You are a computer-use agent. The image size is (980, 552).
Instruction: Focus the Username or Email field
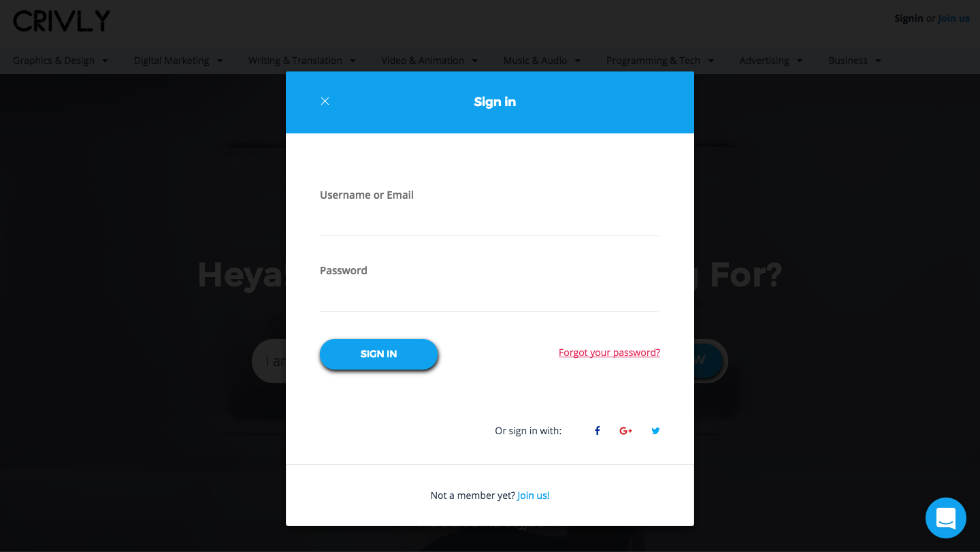tap(490, 221)
